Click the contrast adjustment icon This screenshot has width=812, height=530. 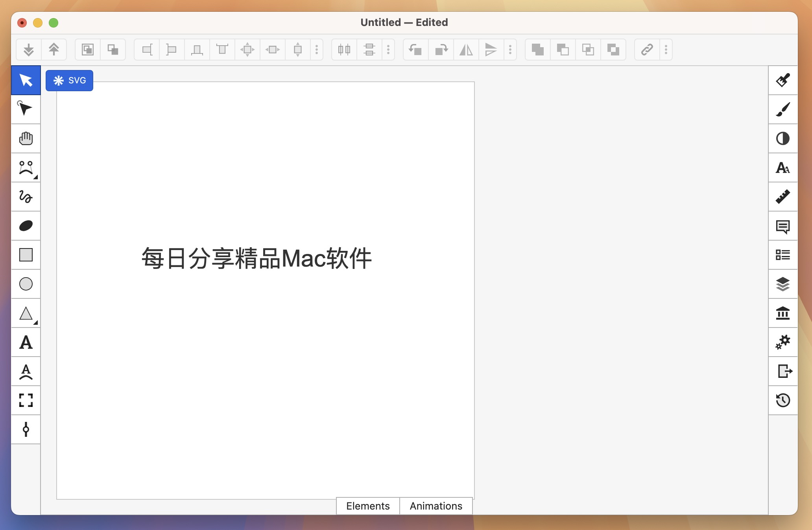(x=784, y=137)
